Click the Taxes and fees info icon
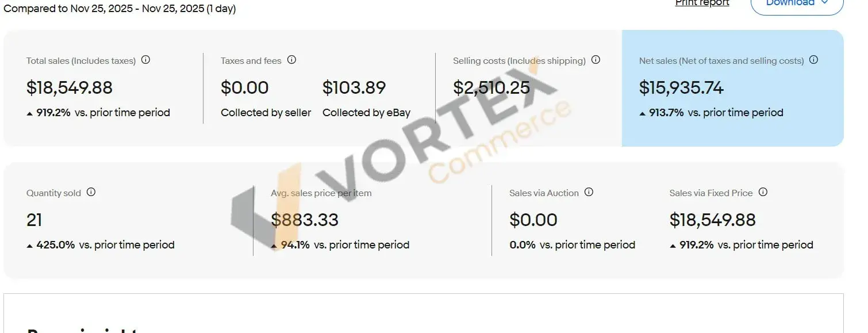868x333 pixels. tap(291, 60)
